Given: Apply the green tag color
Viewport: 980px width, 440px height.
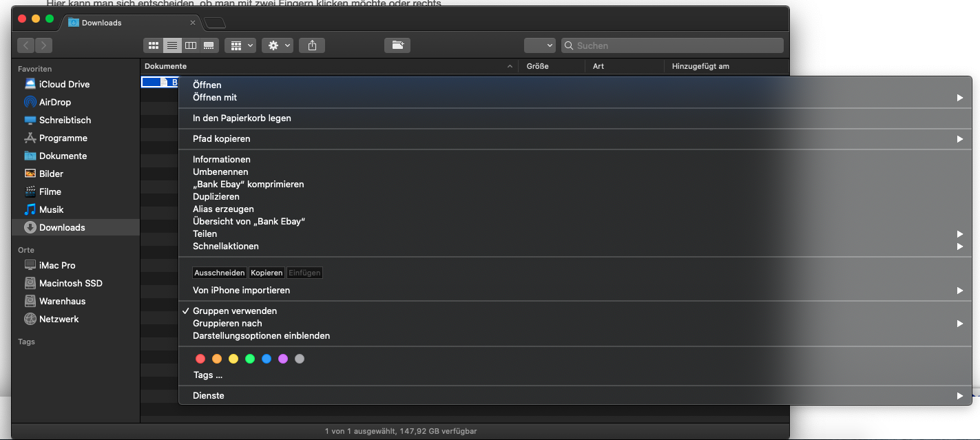Looking at the screenshot, I should [x=250, y=359].
